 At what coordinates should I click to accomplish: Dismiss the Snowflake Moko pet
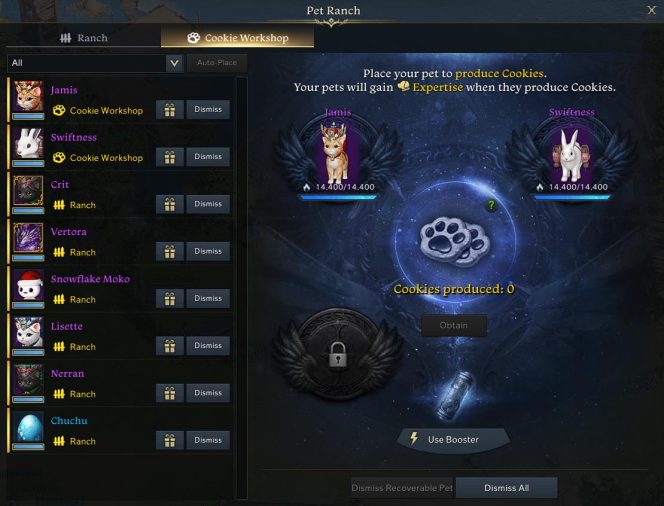[x=208, y=299]
